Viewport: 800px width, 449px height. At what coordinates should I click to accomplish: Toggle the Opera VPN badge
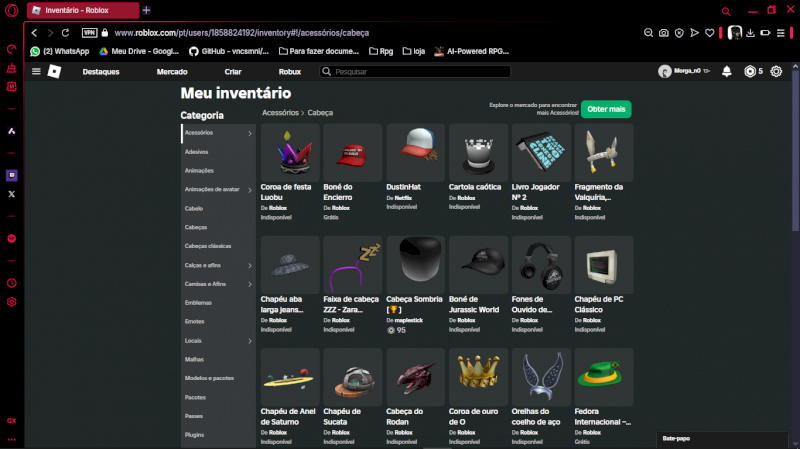(89, 33)
